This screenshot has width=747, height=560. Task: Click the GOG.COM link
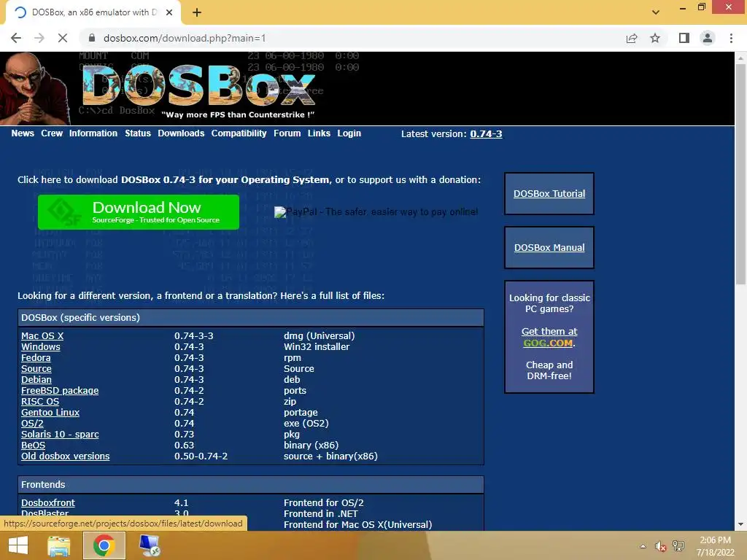pyautogui.click(x=548, y=343)
